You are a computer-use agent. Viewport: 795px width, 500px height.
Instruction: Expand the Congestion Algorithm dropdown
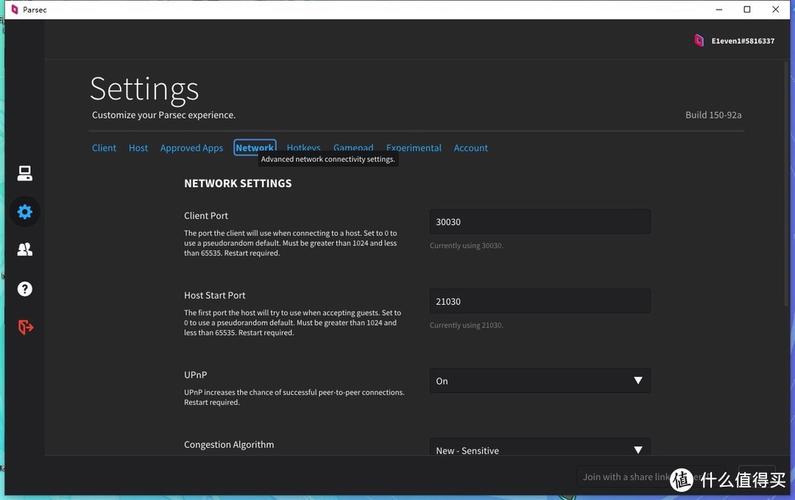[539, 447]
